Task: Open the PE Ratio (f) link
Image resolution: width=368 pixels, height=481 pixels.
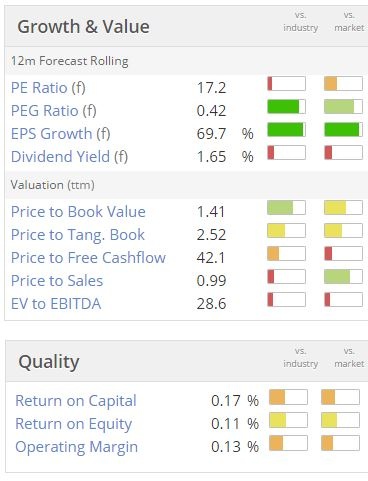Action: 48,88
